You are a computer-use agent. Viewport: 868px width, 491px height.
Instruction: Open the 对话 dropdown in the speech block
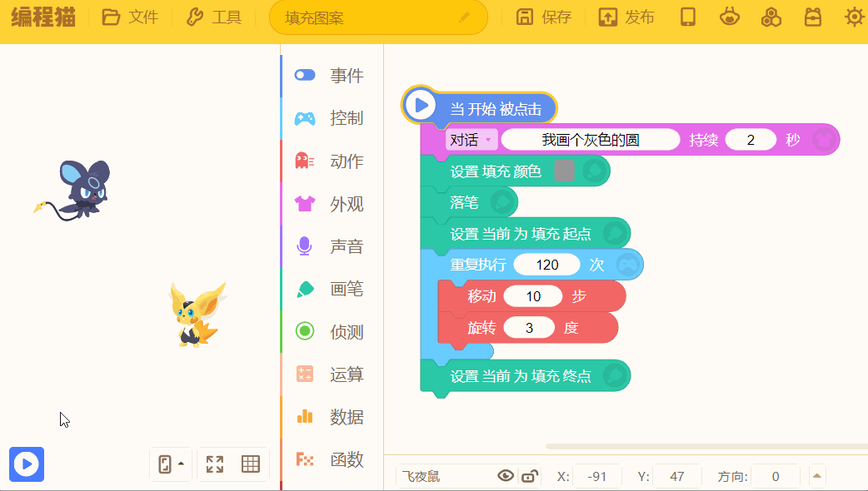point(471,140)
